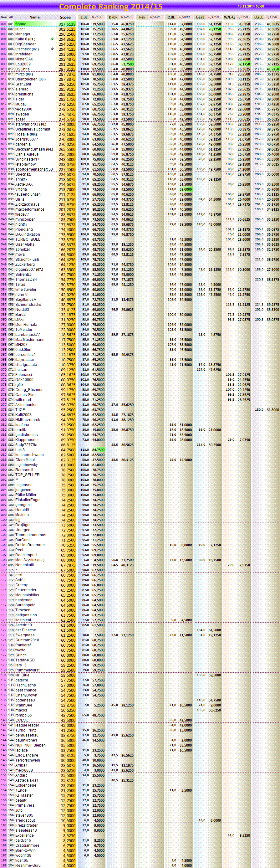Select the player name 'Zickzackmaus'
This screenshot has width=280, height=868.
coord(28,204)
